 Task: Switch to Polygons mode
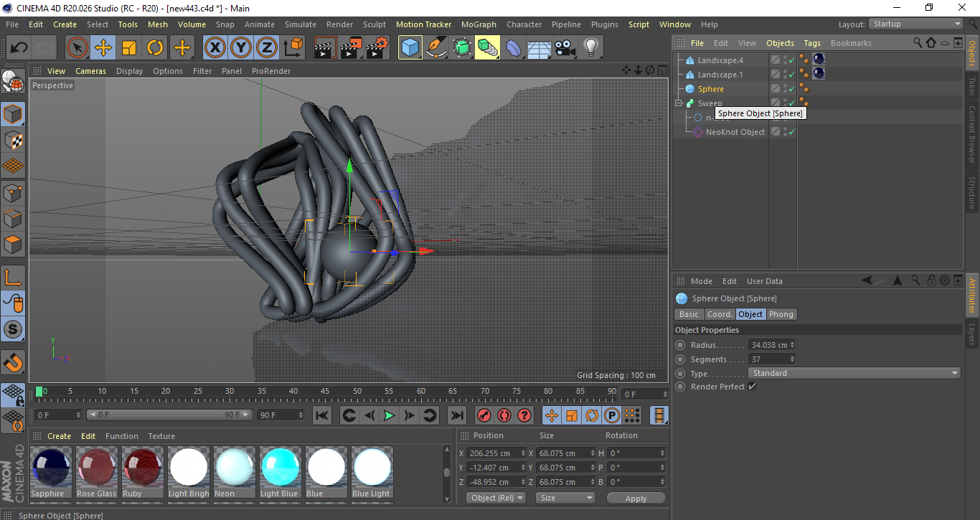coord(13,244)
